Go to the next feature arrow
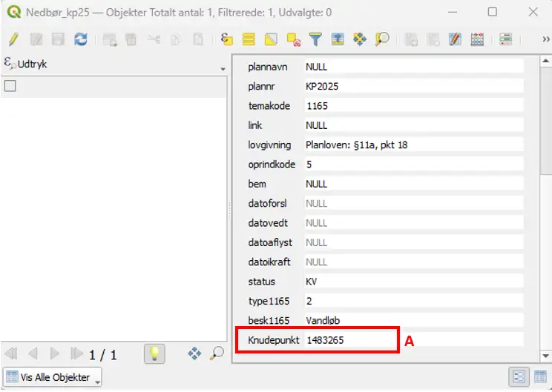The height and width of the screenshot is (392, 552). point(55,353)
